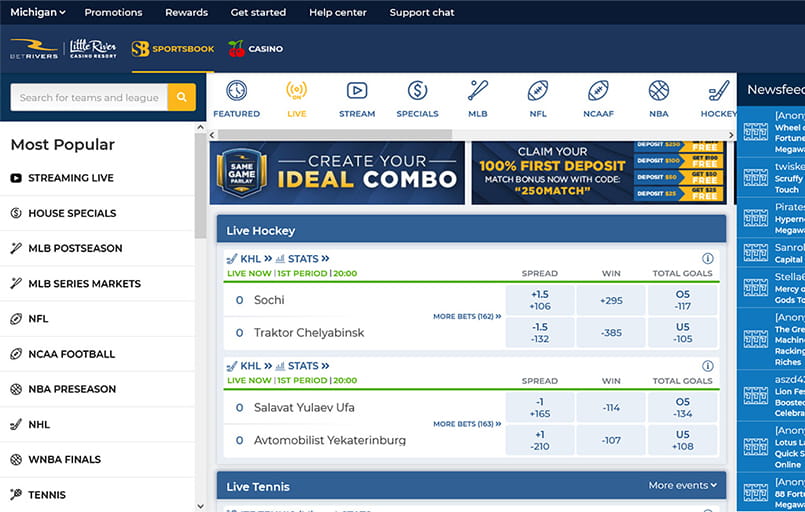The image size is (805, 512).
Task: Click the orange search magnifier button
Action: [181, 97]
